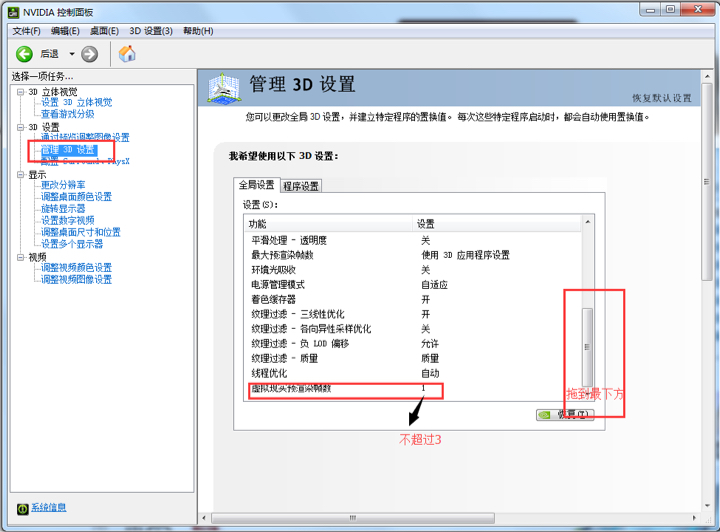Select the 平滑处理 - 透明度 row
Viewport: 720px width, 532px height.
pos(413,240)
